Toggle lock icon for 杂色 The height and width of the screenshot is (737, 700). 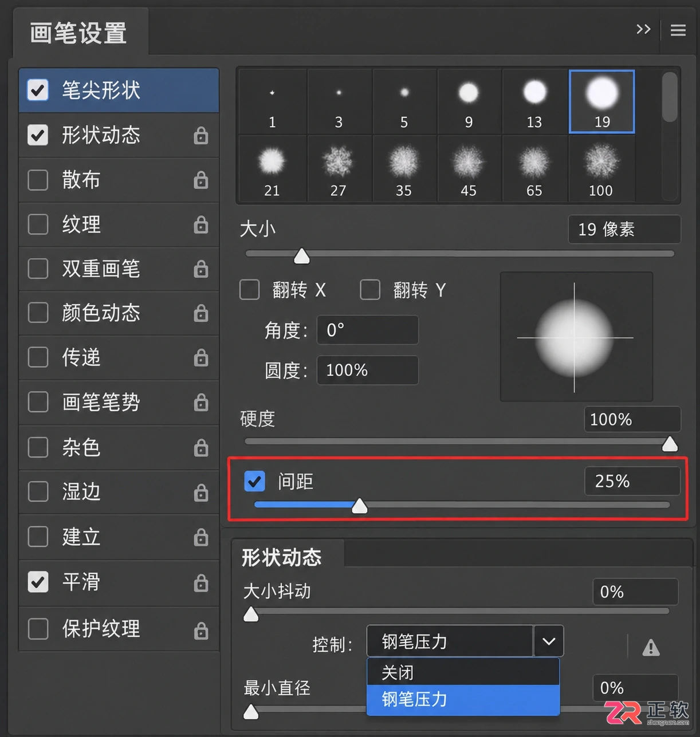[x=201, y=447]
